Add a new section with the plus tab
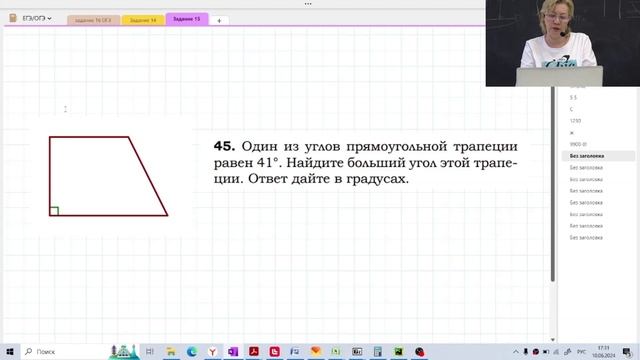Image resolution: width=640 pixels, height=360 pixels. (x=219, y=20)
